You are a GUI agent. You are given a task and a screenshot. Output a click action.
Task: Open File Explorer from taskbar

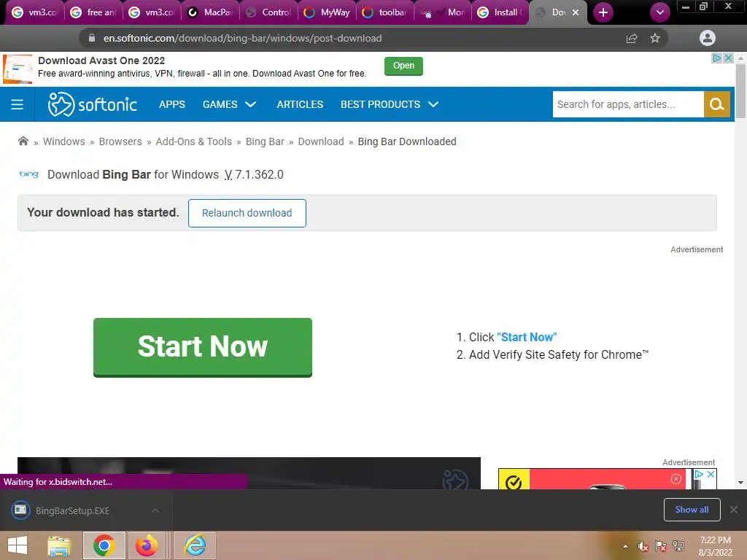point(59,545)
